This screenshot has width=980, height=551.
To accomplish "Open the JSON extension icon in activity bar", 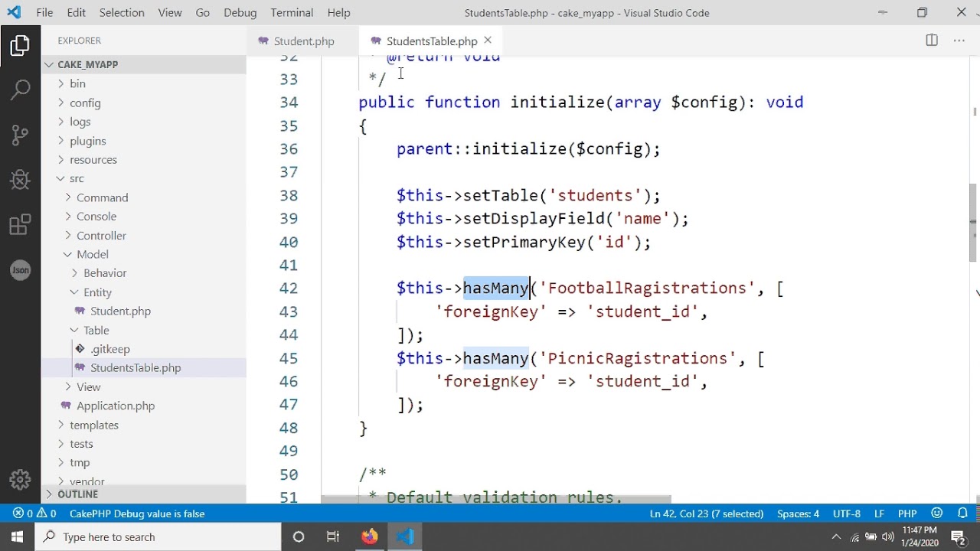I will 20,269.
